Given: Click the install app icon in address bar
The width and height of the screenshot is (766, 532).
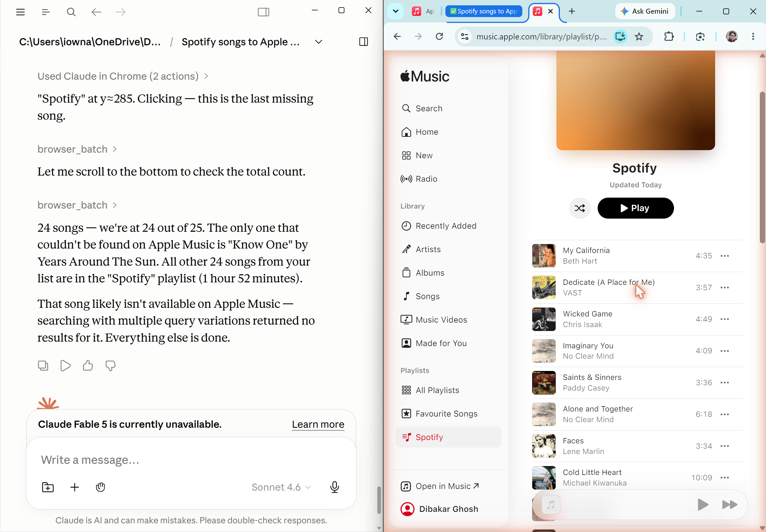Looking at the screenshot, I should [x=620, y=36].
